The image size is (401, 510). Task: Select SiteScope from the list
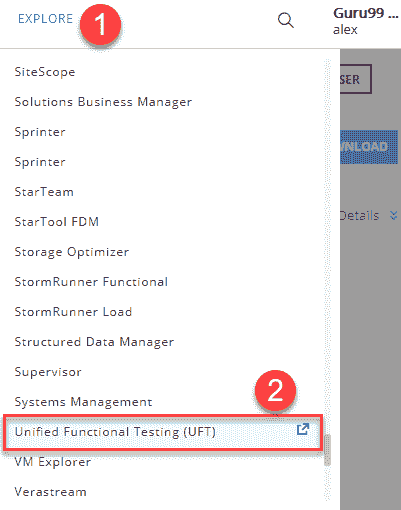pos(45,72)
